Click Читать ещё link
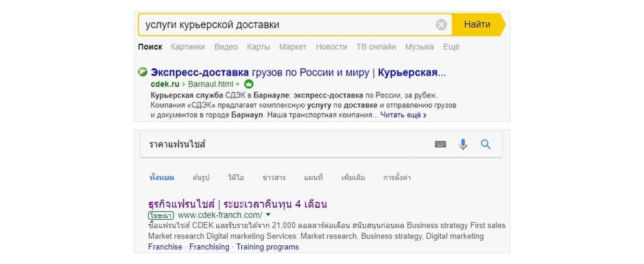 [x=403, y=115]
